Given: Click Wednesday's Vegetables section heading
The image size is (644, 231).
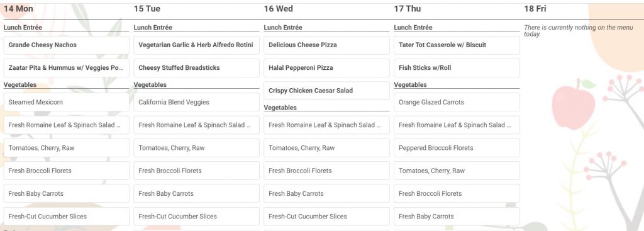Looking at the screenshot, I should 280,108.
